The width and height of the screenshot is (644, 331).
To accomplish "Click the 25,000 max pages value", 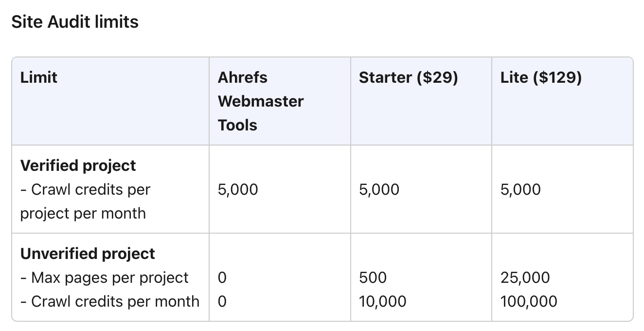I will point(525,277).
